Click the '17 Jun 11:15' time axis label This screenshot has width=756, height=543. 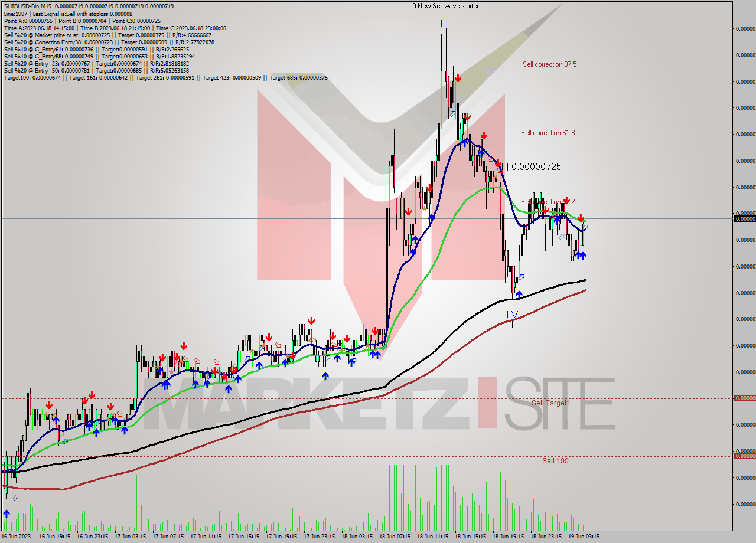coord(206,537)
